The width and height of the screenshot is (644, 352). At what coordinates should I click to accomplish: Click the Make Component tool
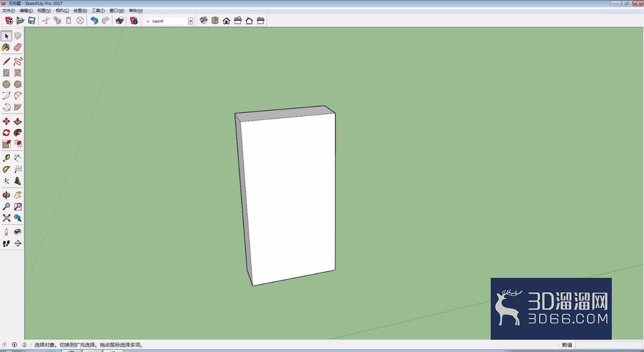(x=17, y=36)
